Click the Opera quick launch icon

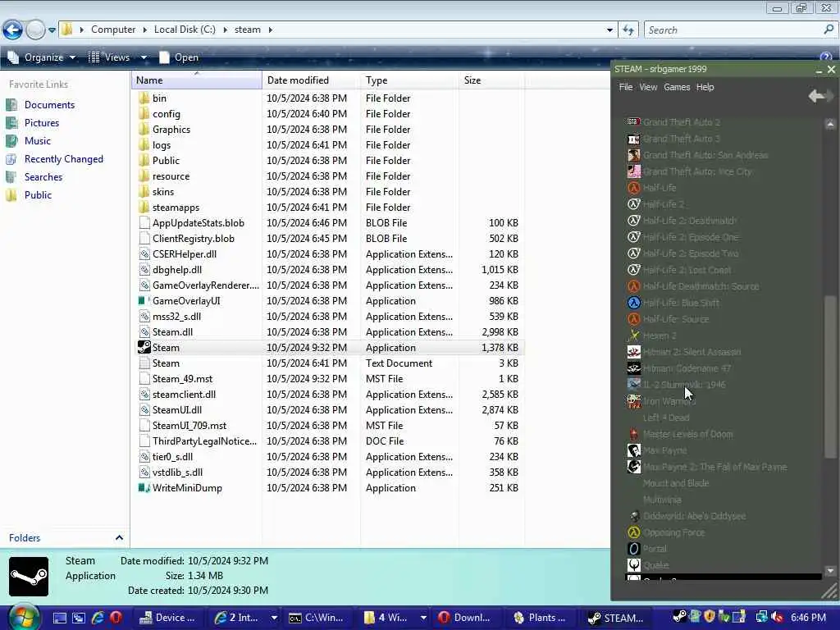116,618
